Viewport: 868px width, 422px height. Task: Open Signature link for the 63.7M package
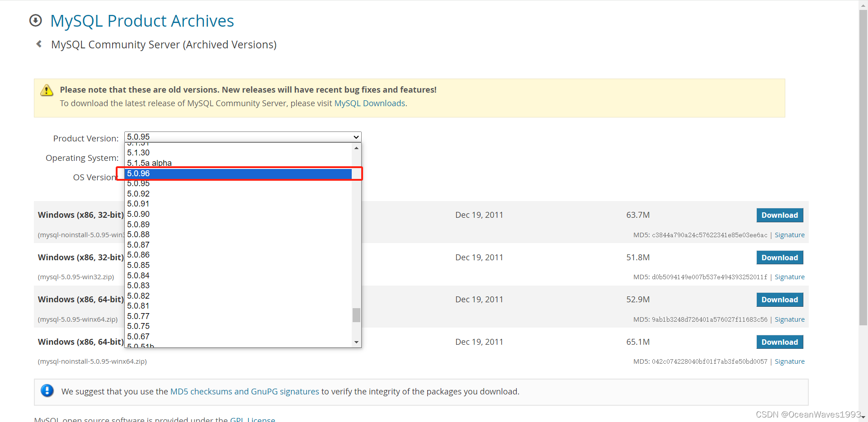[789, 235]
